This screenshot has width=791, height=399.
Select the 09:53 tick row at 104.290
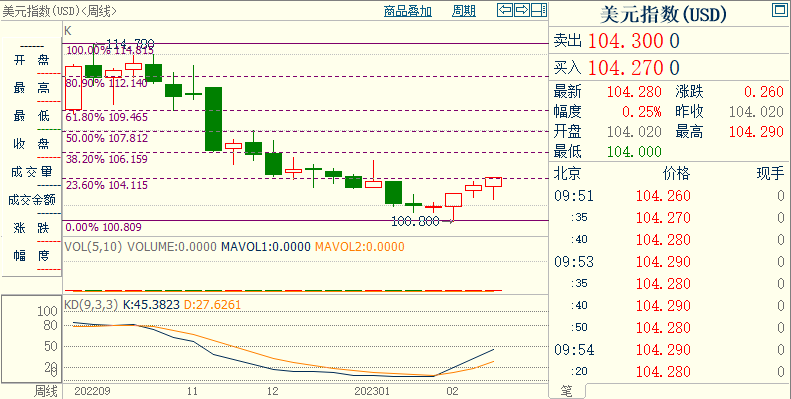[x=669, y=262]
